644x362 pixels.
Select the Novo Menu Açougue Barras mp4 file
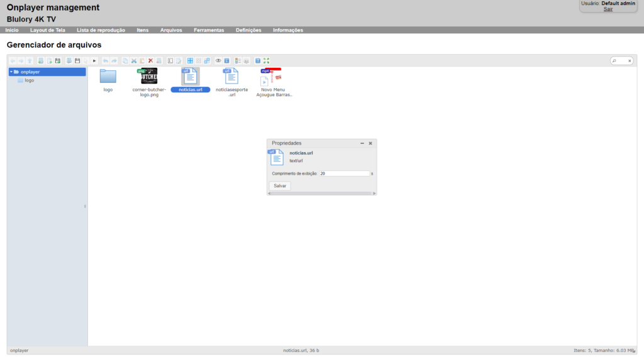274,82
